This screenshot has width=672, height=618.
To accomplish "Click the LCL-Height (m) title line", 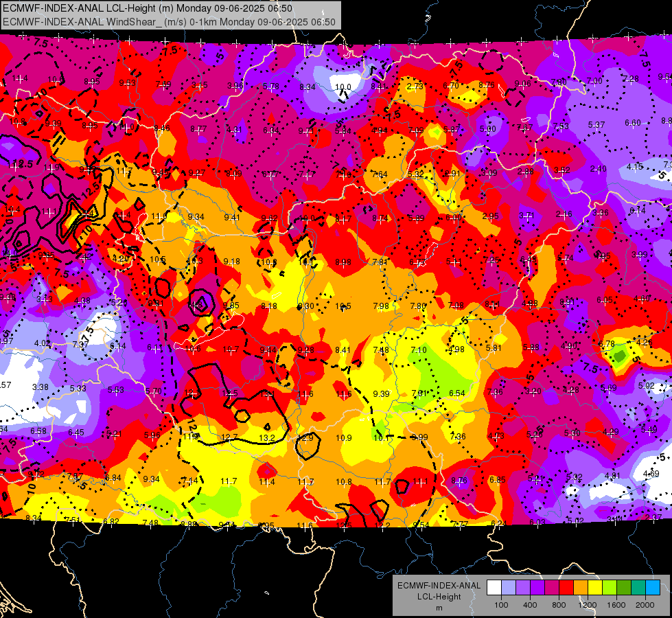I will pos(148,8).
